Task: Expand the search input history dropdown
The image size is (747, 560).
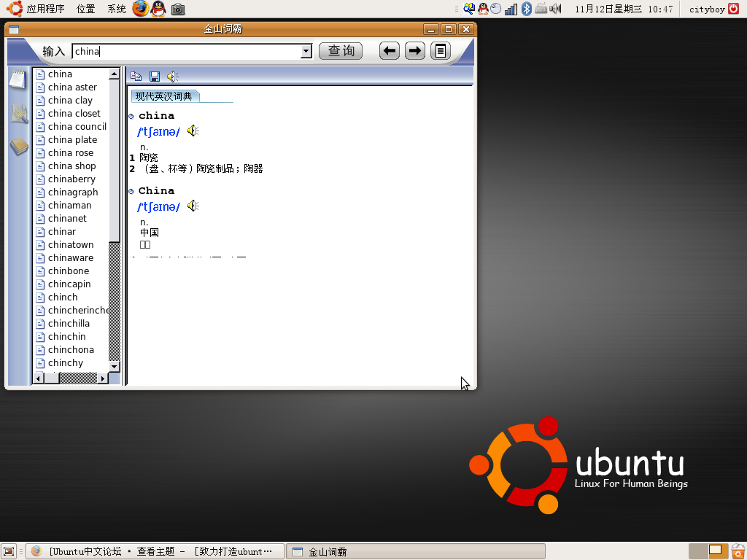Action: click(306, 52)
